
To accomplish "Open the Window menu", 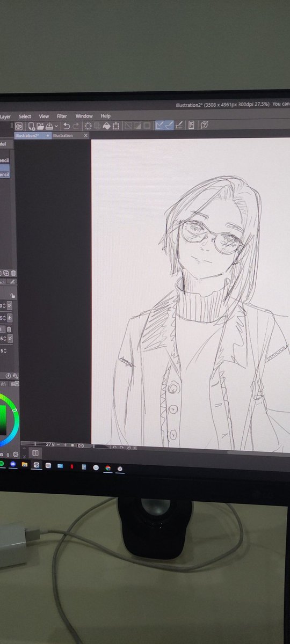I will (x=84, y=116).
